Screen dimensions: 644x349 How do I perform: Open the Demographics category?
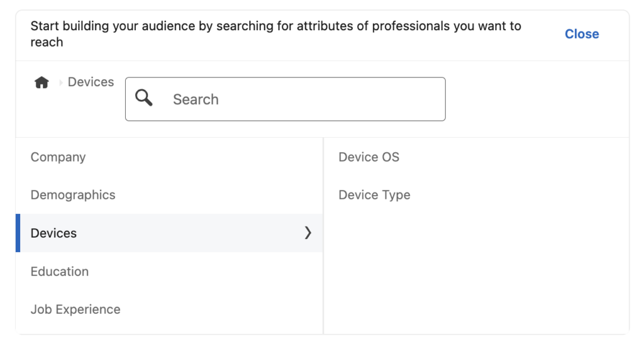click(169, 194)
